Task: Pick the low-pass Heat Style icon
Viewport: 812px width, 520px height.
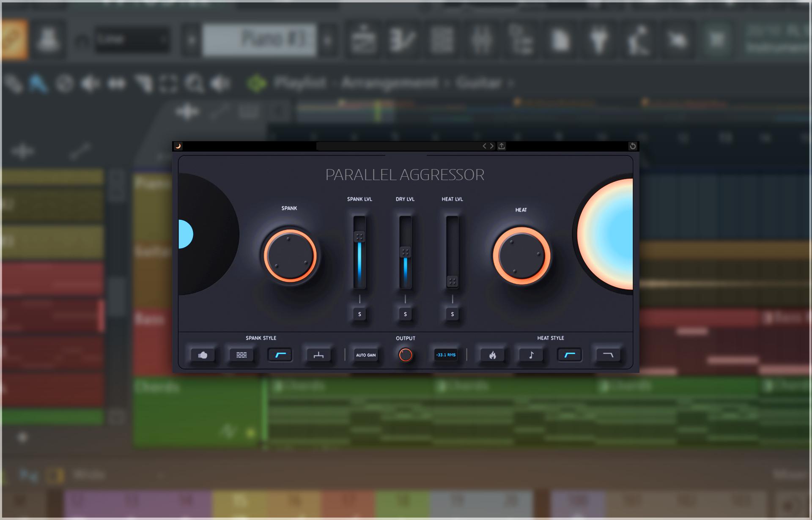Action: [x=608, y=355]
